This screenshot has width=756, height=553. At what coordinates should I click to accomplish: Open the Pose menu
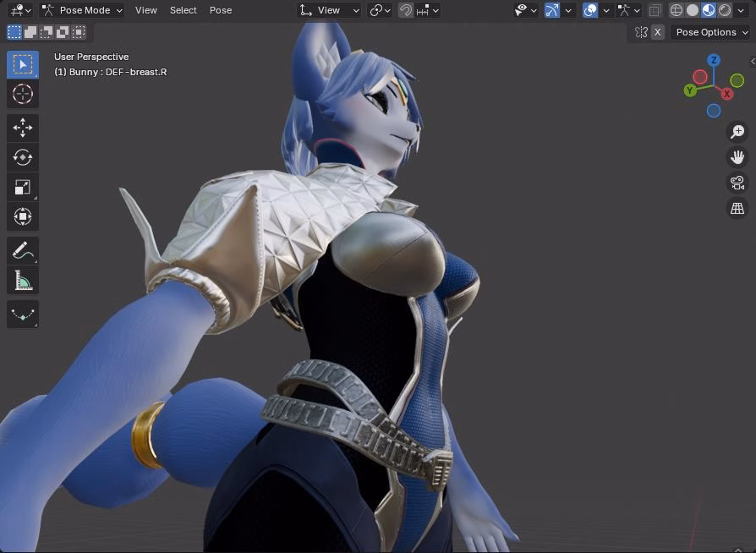click(x=221, y=10)
